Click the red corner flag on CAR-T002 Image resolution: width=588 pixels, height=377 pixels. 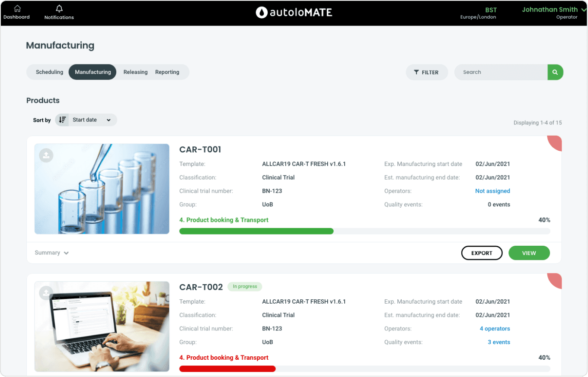(x=555, y=281)
